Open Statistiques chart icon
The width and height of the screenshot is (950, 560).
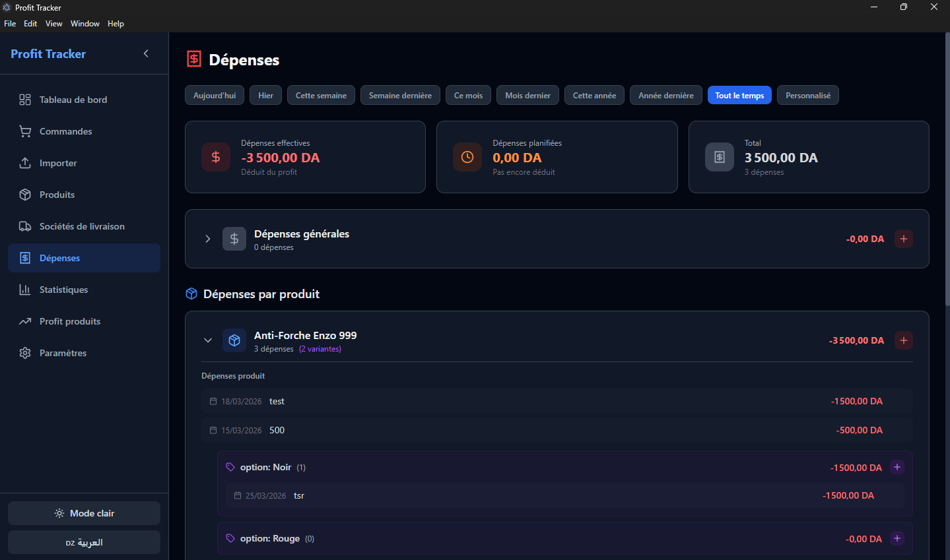click(x=25, y=290)
